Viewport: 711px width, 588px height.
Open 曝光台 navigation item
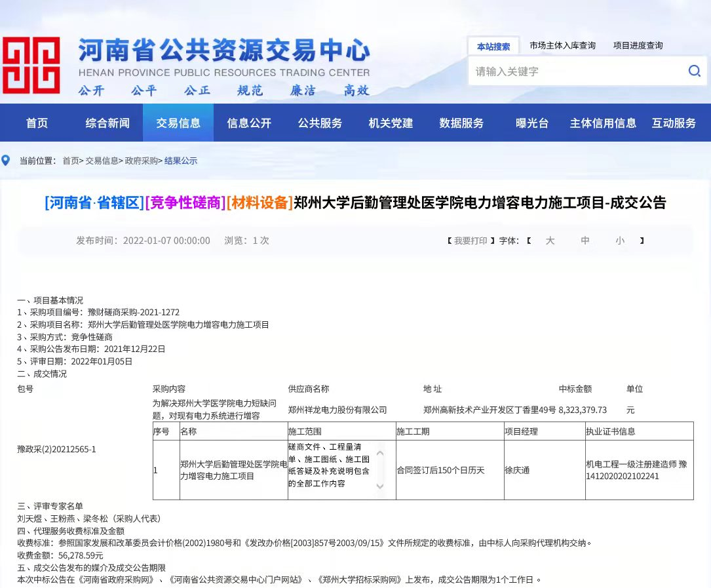pos(532,123)
